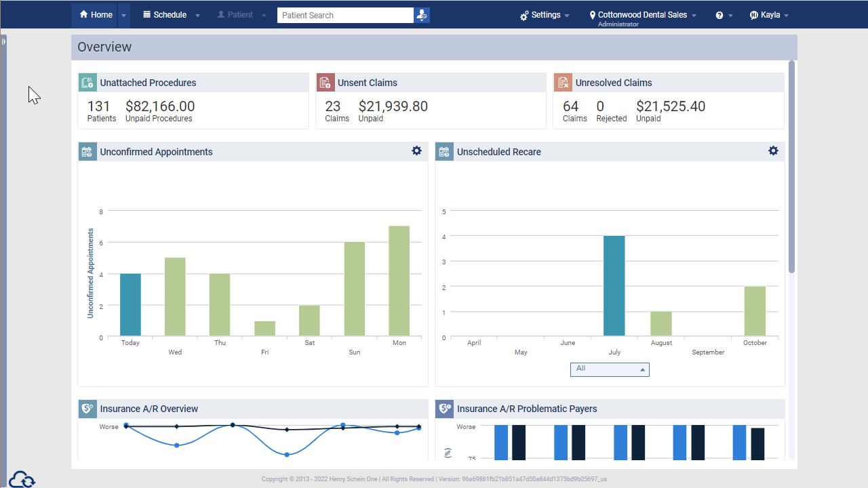Click in the Patient Search field
Image resolution: width=868 pixels, height=488 pixels.
click(x=345, y=15)
